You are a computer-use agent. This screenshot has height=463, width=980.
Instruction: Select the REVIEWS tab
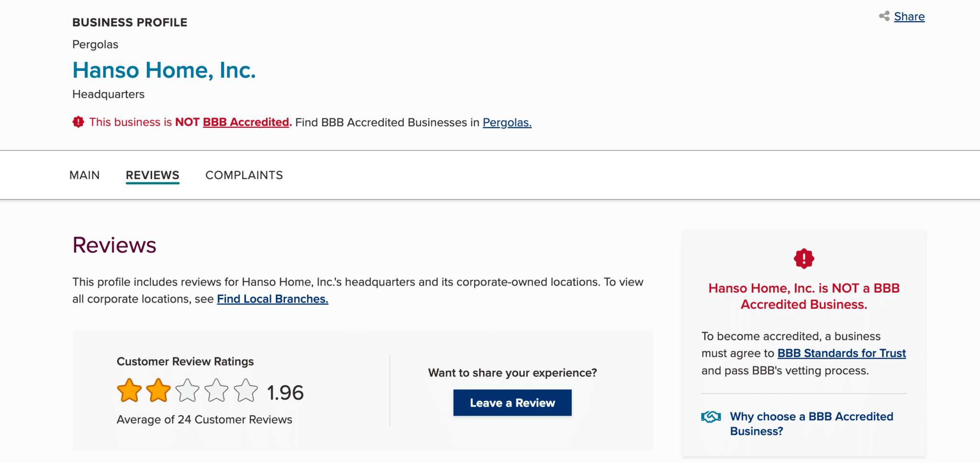coord(152,175)
